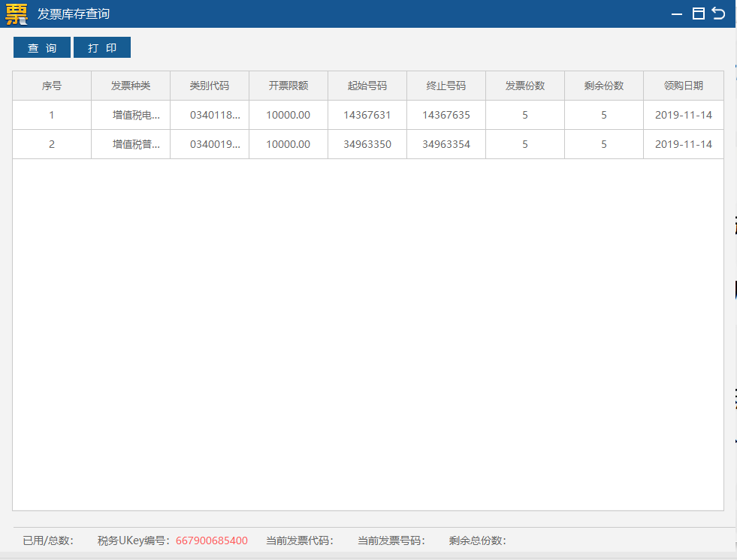Click the 税务UKey编号 status label
The height and width of the screenshot is (560, 737).
(x=134, y=540)
